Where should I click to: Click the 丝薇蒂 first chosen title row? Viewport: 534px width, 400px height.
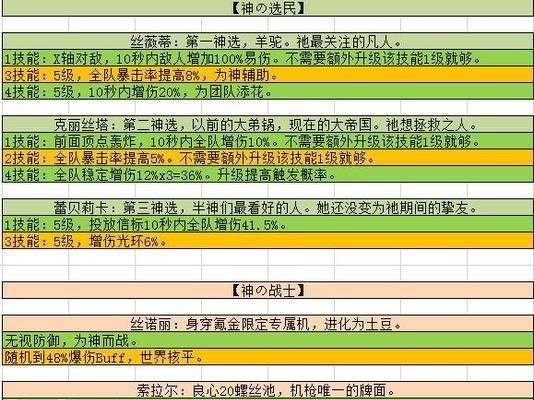(x=268, y=41)
